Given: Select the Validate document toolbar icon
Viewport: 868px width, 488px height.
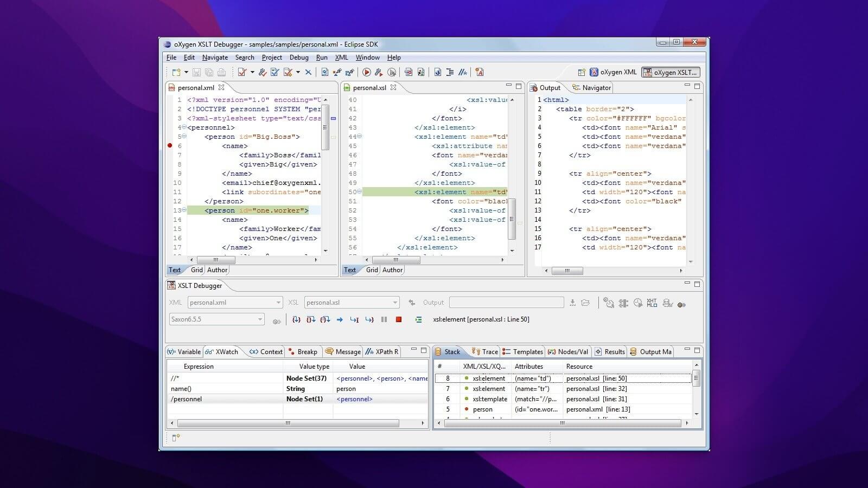Looking at the screenshot, I should coord(242,72).
